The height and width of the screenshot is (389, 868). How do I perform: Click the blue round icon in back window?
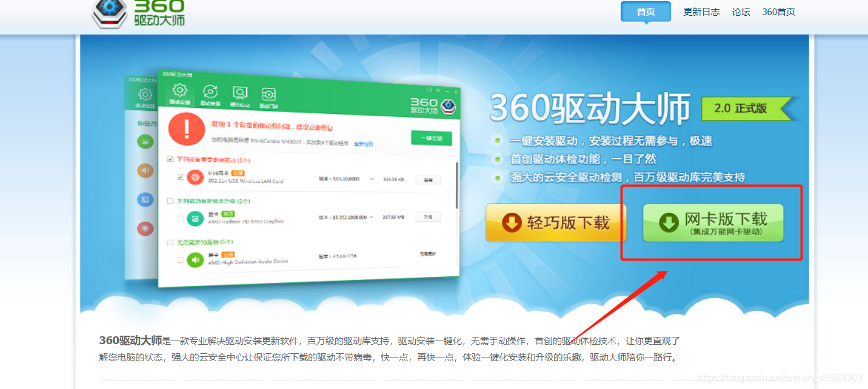tap(145, 199)
